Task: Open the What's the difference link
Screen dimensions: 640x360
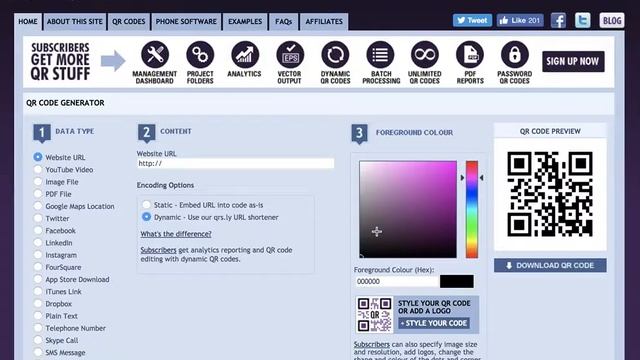Action: pos(176,234)
